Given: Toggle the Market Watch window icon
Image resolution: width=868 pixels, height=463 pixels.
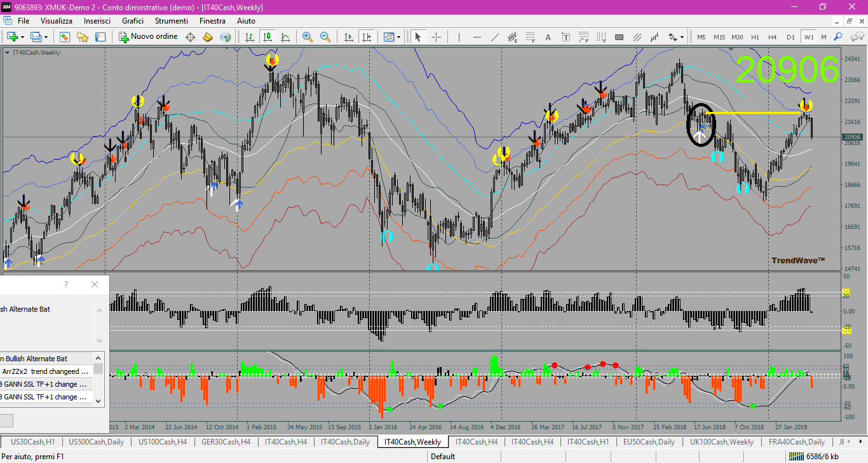Looking at the screenshot, I should pyautogui.click(x=65, y=37).
